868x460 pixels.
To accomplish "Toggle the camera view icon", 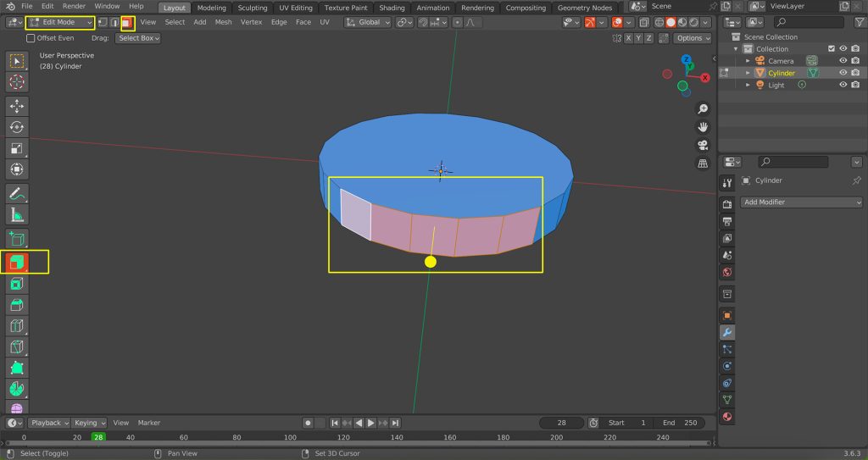I will coord(703,145).
